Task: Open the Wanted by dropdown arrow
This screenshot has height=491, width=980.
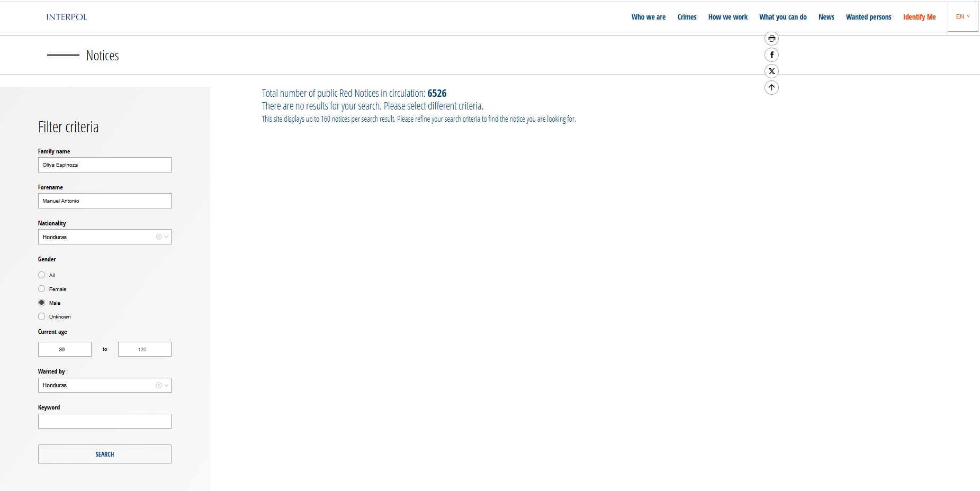Action: (166, 385)
